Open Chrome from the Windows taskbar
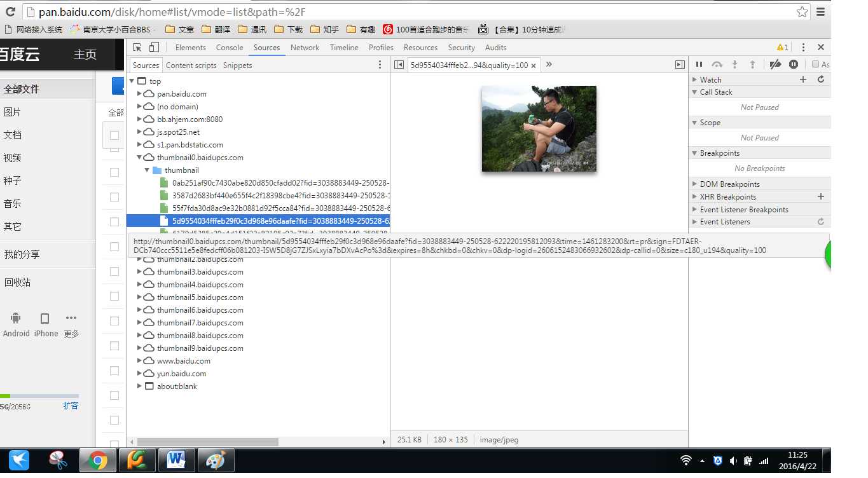This screenshot has width=868, height=478. (97, 460)
